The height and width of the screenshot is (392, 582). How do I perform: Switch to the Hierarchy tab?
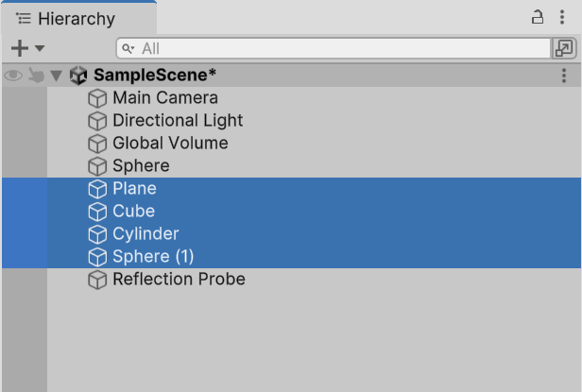pyautogui.click(x=76, y=19)
